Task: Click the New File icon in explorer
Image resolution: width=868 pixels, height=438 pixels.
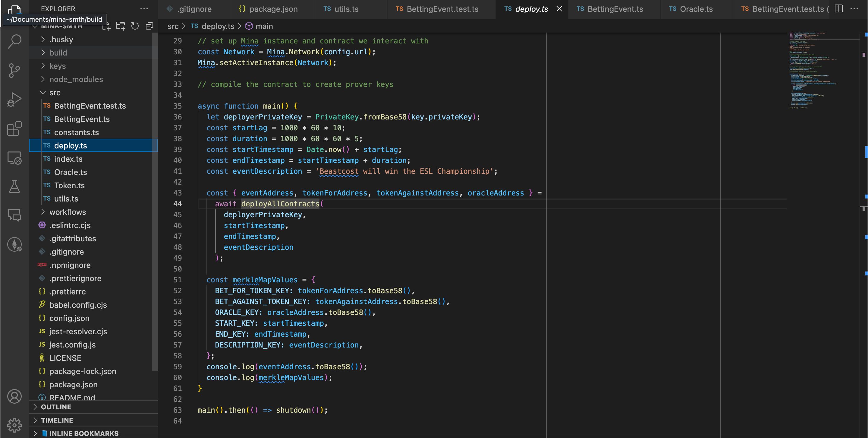Action: tap(106, 26)
